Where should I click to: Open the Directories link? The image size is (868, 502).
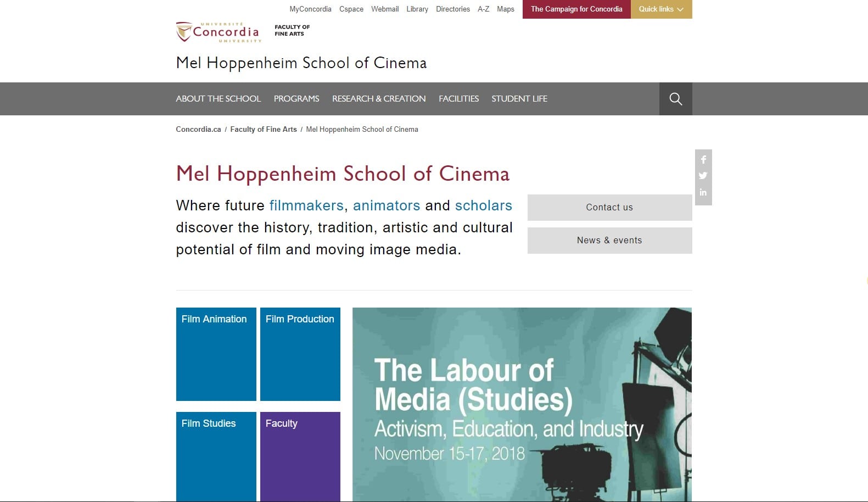tap(453, 9)
